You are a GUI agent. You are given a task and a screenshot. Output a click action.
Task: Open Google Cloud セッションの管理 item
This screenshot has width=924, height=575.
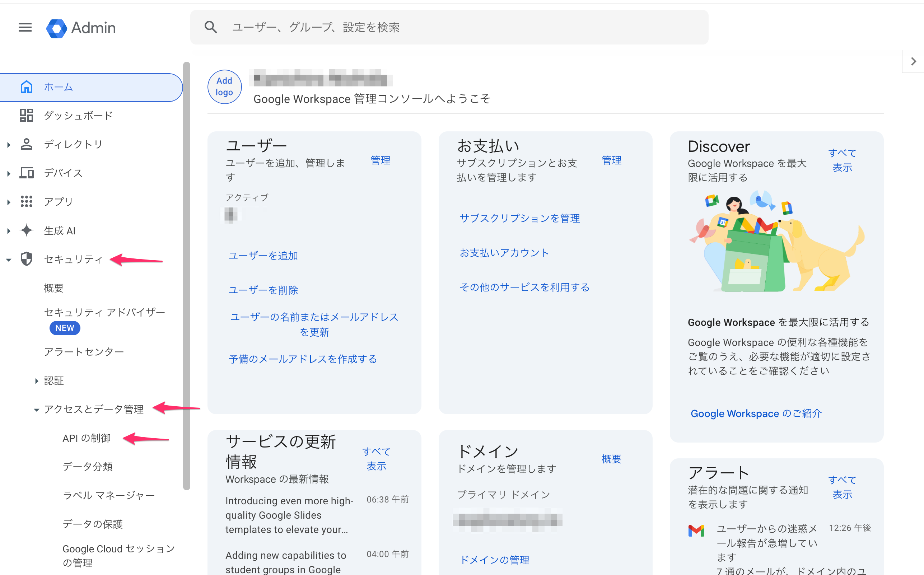(x=118, y=556)
